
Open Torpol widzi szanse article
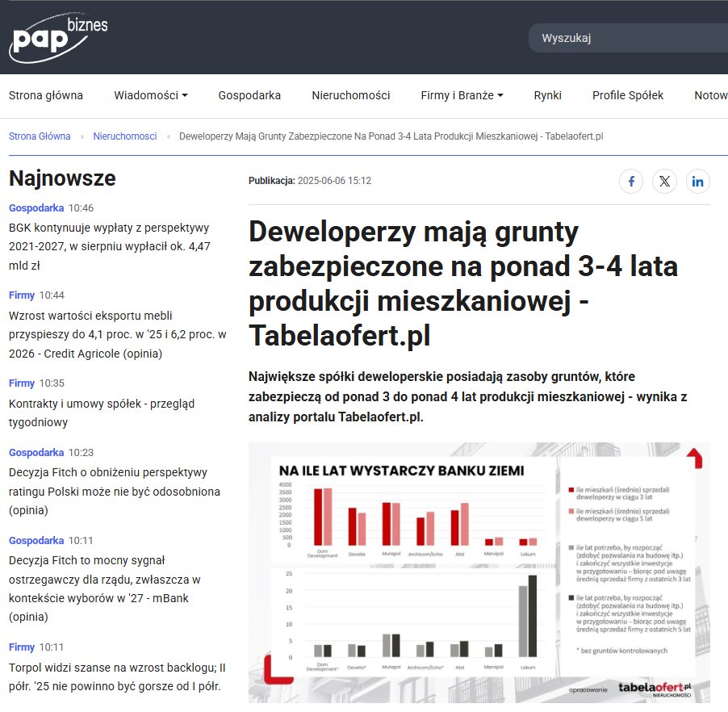point(117,676)
